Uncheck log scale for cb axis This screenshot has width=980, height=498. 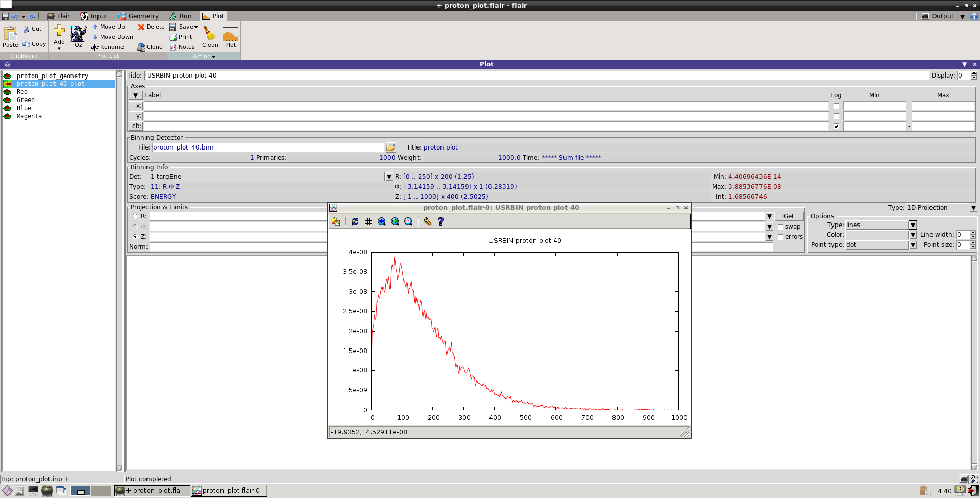(836, 126)
